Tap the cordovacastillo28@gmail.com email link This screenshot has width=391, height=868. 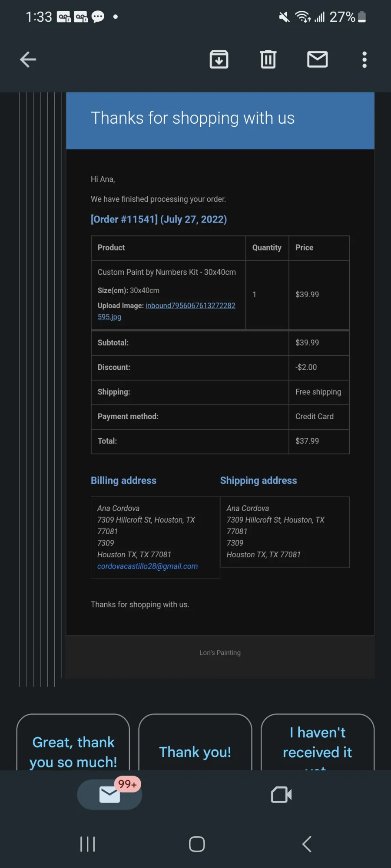(x=147, y=566)
